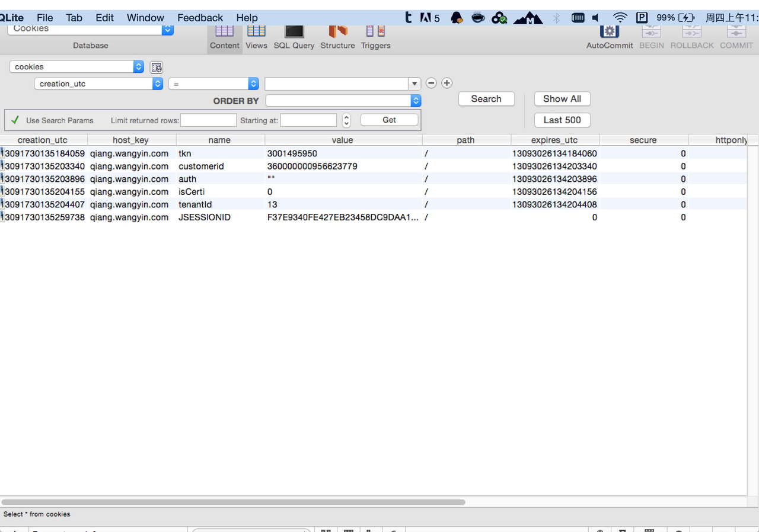The height and width of the screenshot is (532, 759).
Task: Click the table info icon beside cookies dropdown
Action: [x=156, y=68]
